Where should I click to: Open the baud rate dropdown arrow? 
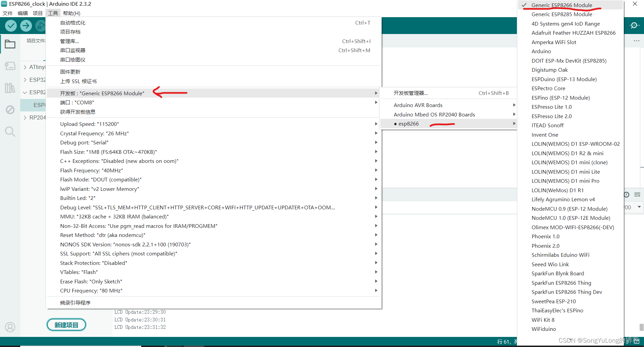click(639, 207)
